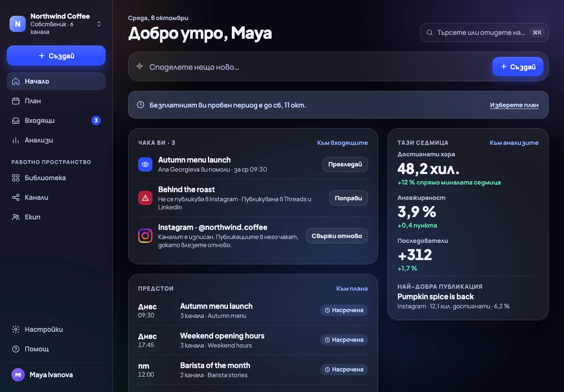The height and width of the screenshot is (392, 564).
Task: Click the 3,9 % engagement value
Action: (416, 212)
